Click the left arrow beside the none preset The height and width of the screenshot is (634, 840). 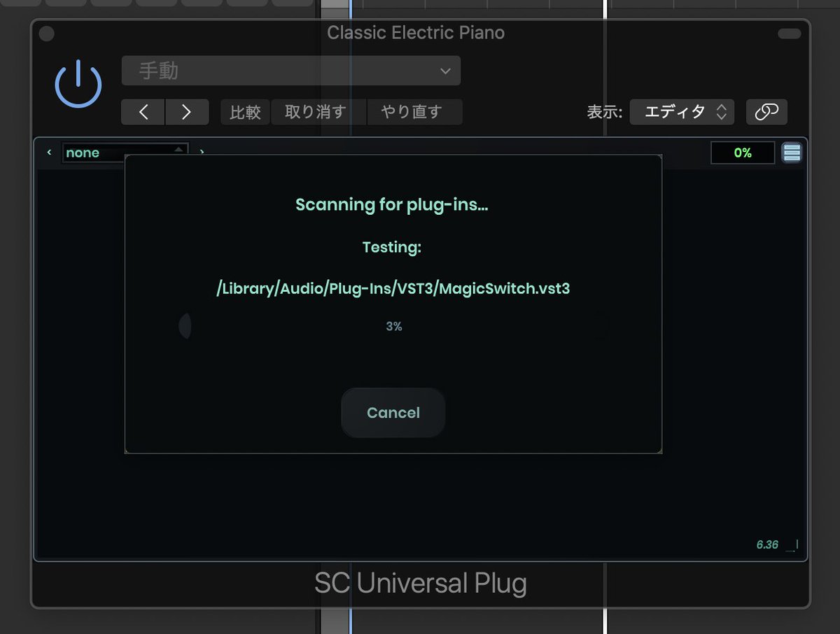pyautogui.click(x=49, y=152)
